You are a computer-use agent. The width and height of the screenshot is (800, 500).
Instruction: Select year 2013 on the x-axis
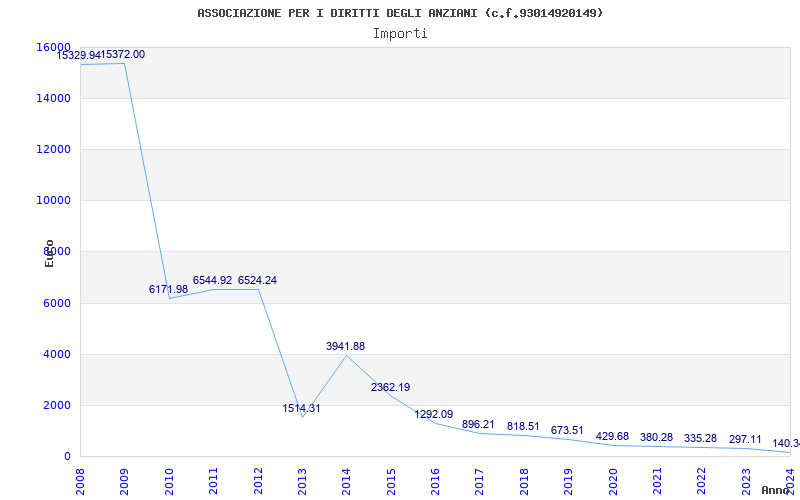[x=302, y=481]
